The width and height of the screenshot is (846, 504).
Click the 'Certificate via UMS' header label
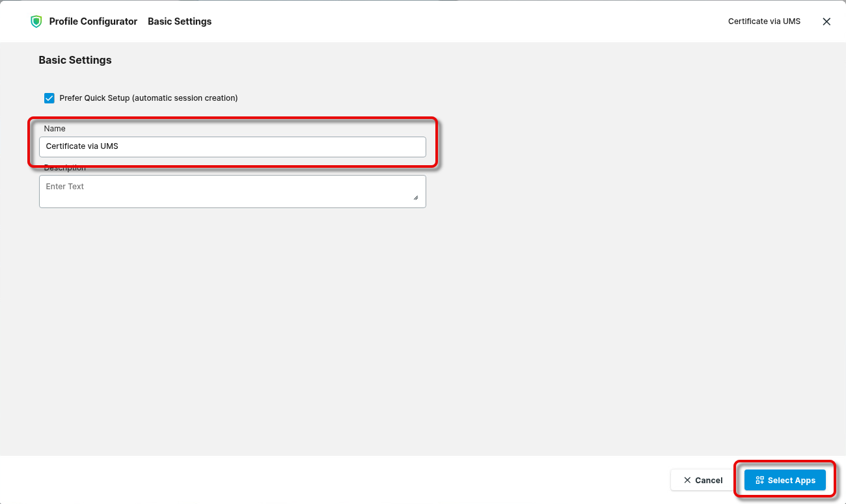(764, 21)
